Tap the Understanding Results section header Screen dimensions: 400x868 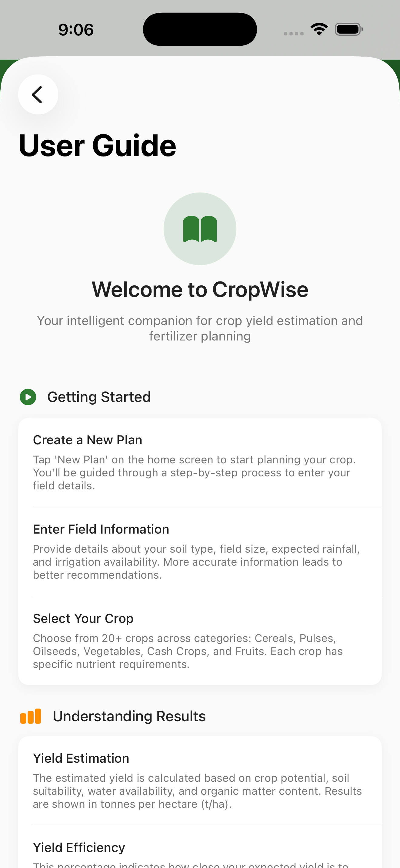(x=129, y=716)
